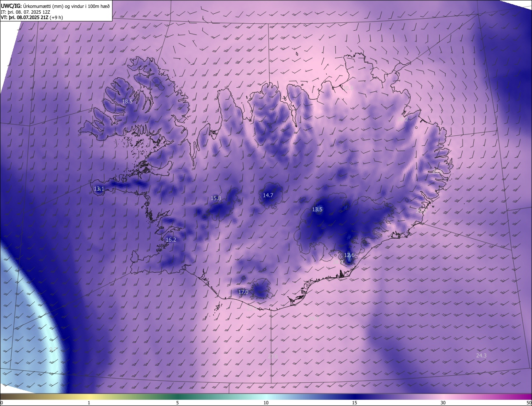Viewport: 532px width, 406px height.
Task: Click the 50 tick on the color scale
Action: click(x=529, y=403)
